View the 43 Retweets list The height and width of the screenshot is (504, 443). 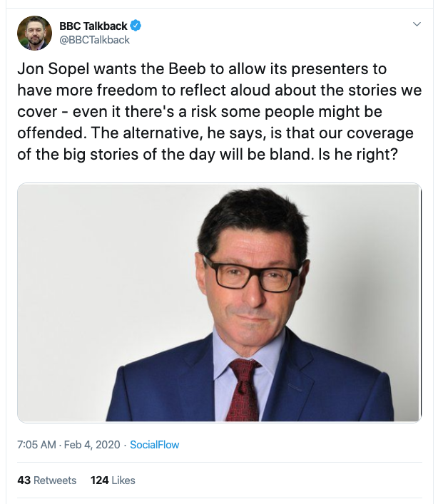tap(47, 480)
